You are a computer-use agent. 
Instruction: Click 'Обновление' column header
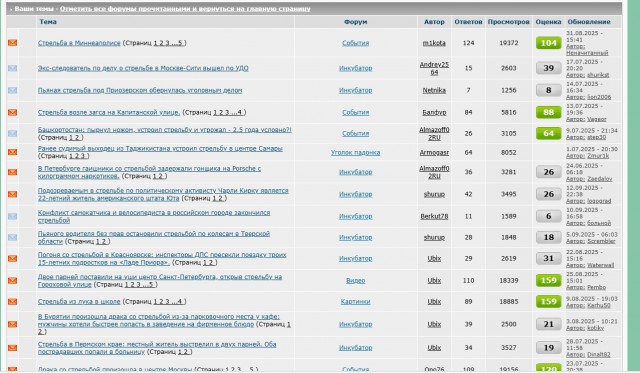pyautogui.click(x=589, y=22)
